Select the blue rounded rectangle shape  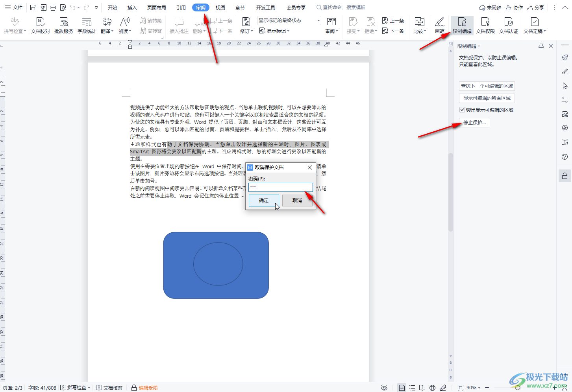click(x=216, y=265)
